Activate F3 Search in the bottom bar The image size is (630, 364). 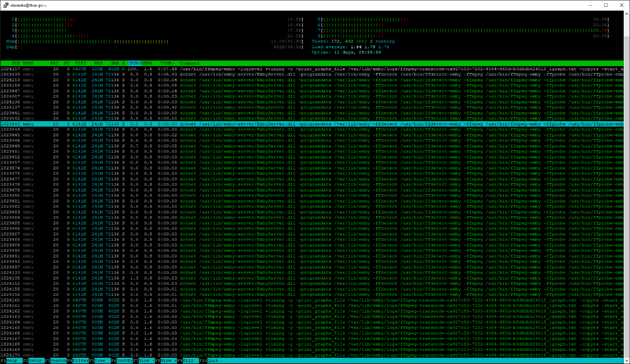[x=56, y=361]
